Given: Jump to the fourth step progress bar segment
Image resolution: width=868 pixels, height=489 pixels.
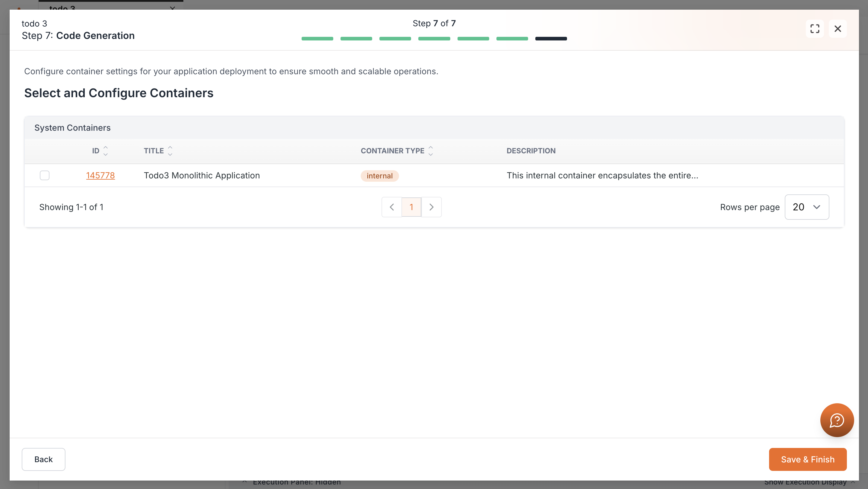Looking at the screenshot, I should [434, 39].
